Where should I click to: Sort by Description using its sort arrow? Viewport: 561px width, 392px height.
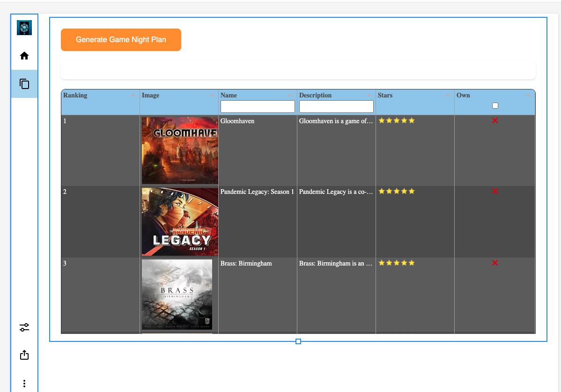[x=369, y=96]
